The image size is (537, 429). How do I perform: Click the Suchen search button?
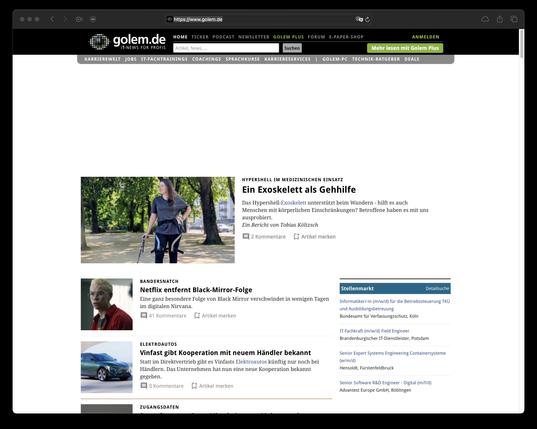click(x=292, y=48)
